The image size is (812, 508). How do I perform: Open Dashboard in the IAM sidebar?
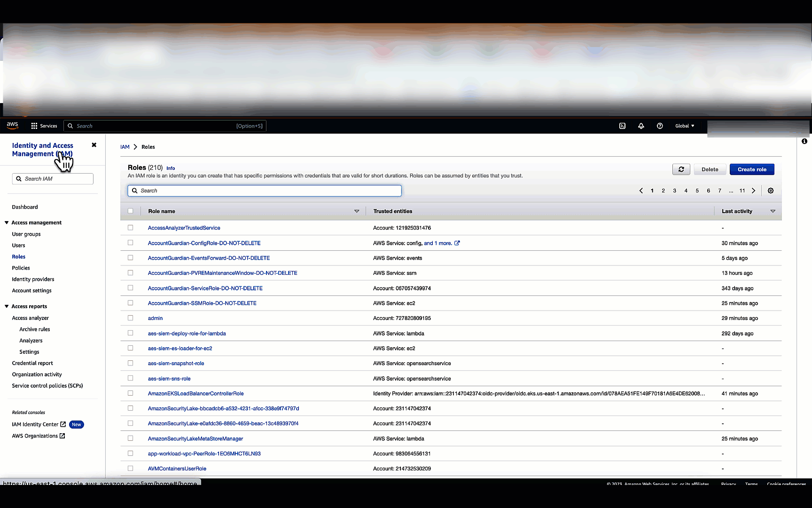click(25, 207)
